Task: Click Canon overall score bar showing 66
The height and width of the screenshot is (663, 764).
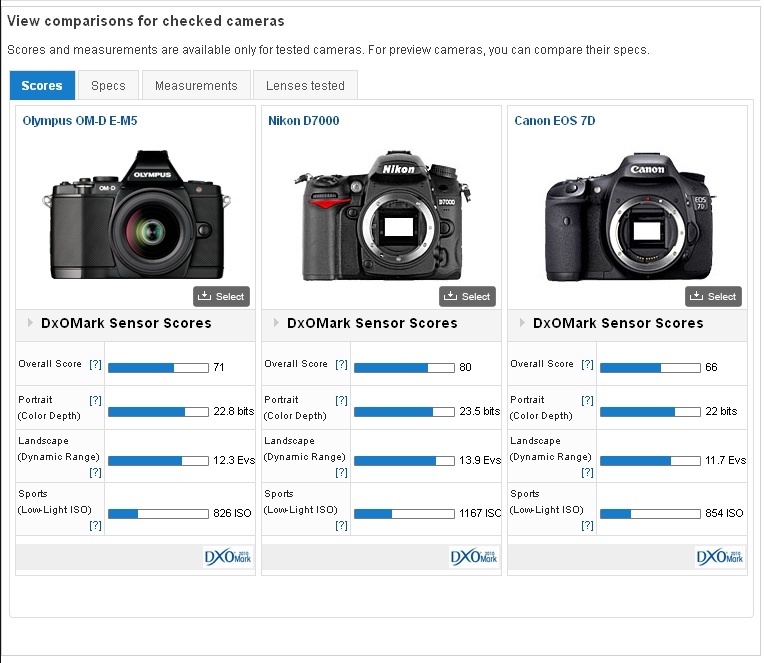Action: pos(650,368)
